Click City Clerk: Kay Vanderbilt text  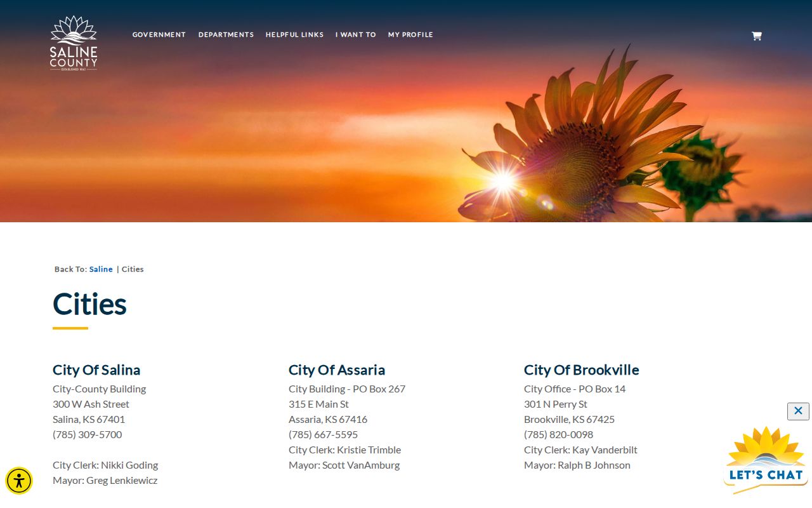pos(581,450)
